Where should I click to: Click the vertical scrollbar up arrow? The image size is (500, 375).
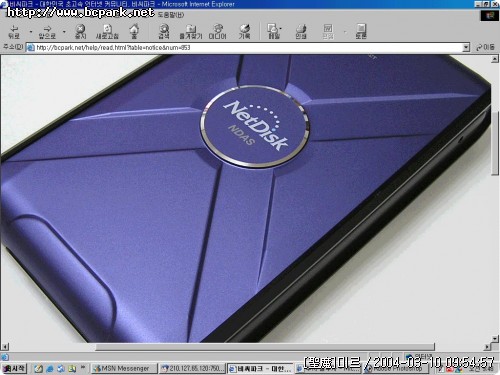point(495,59)
